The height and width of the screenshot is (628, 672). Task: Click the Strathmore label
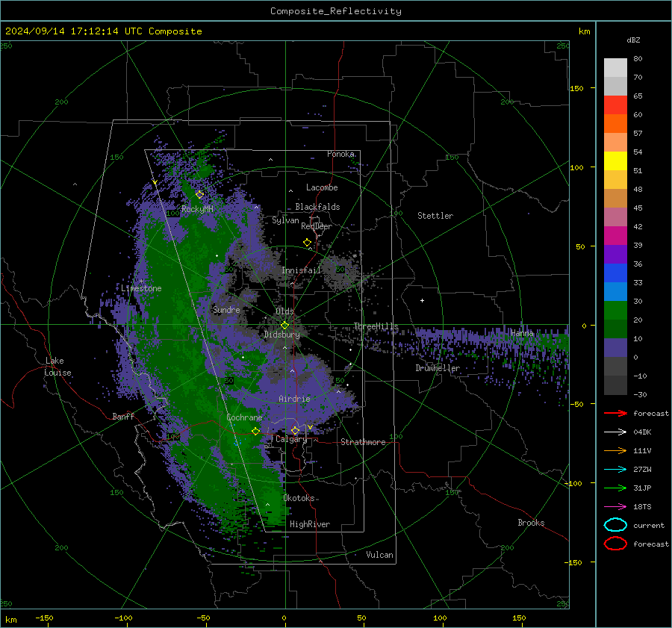(x=363, y=442)
